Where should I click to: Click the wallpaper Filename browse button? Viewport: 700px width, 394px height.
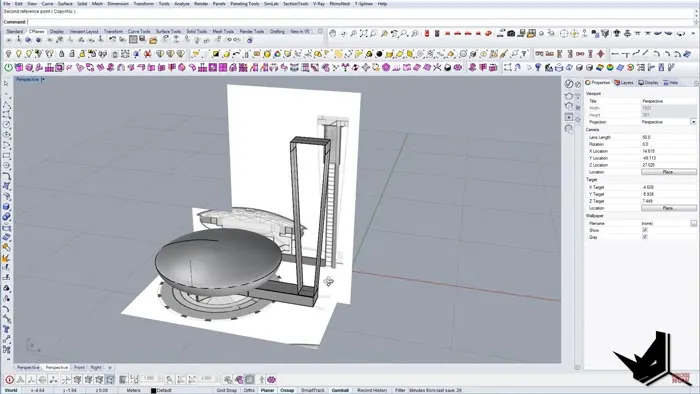[x=693, y=223]
